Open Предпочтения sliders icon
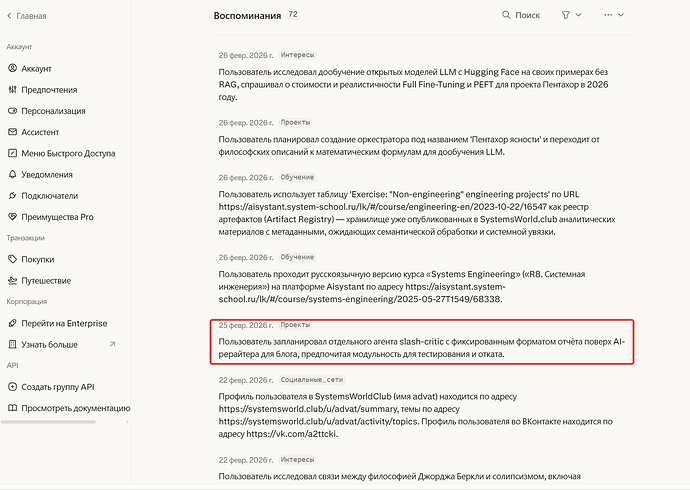Image resolution: width=690 pixels, height=490 pixels. point(12,90)
